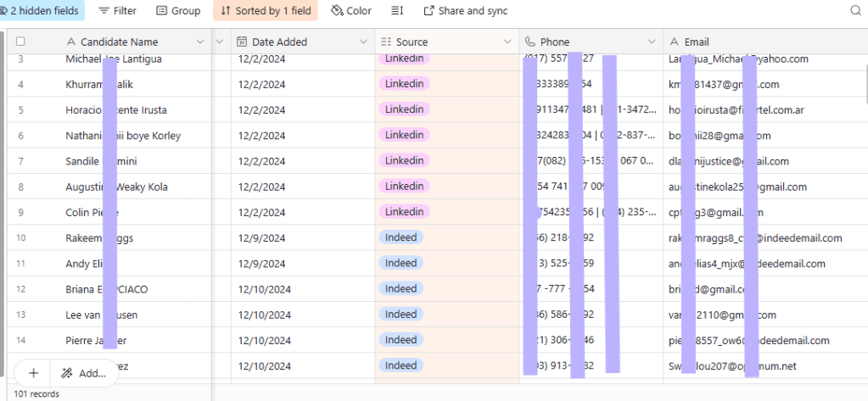Open the Color options for records
Screen dimensions: 868x401
coord(351,11)
